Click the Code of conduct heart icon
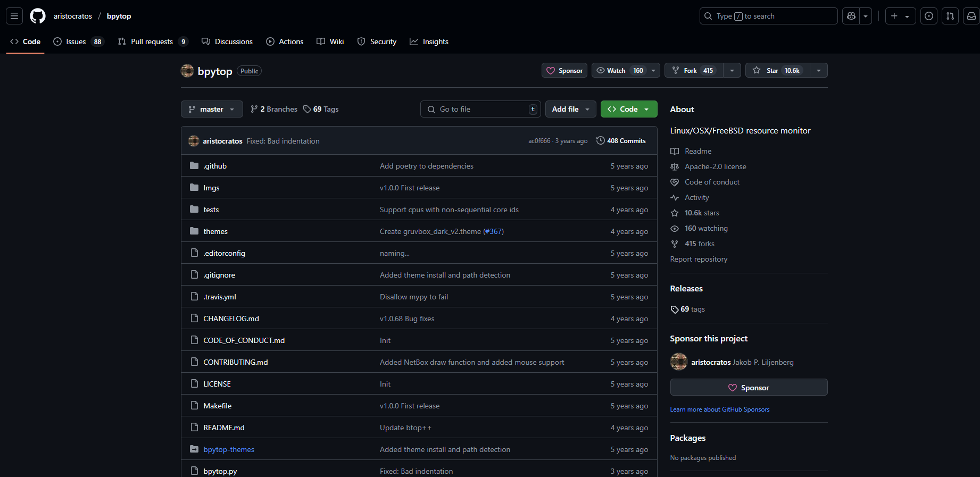This screenshot has height=477, width=980. pos(675,182)
